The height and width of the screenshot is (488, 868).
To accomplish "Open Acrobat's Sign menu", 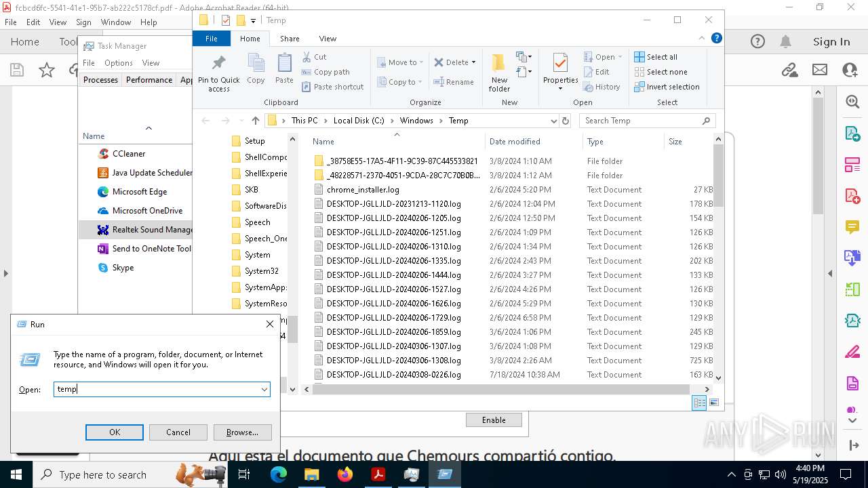I will pos(83,22).
